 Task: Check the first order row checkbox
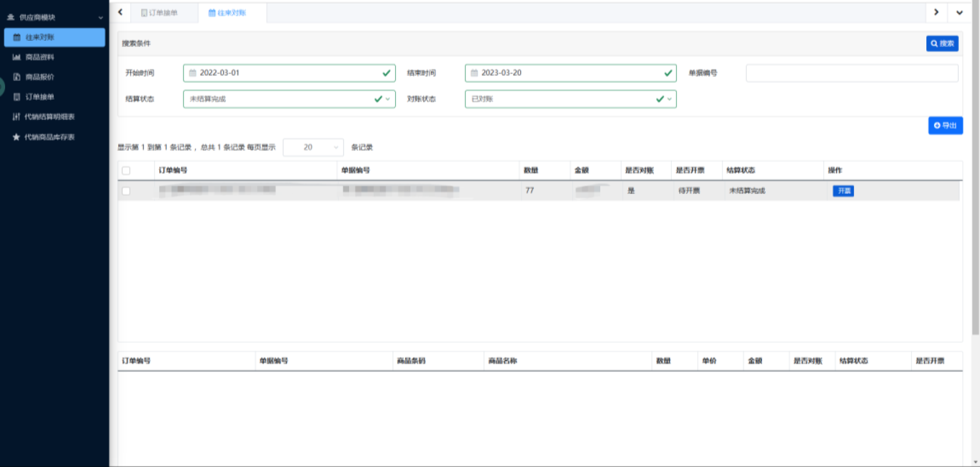tap(126, 191)
